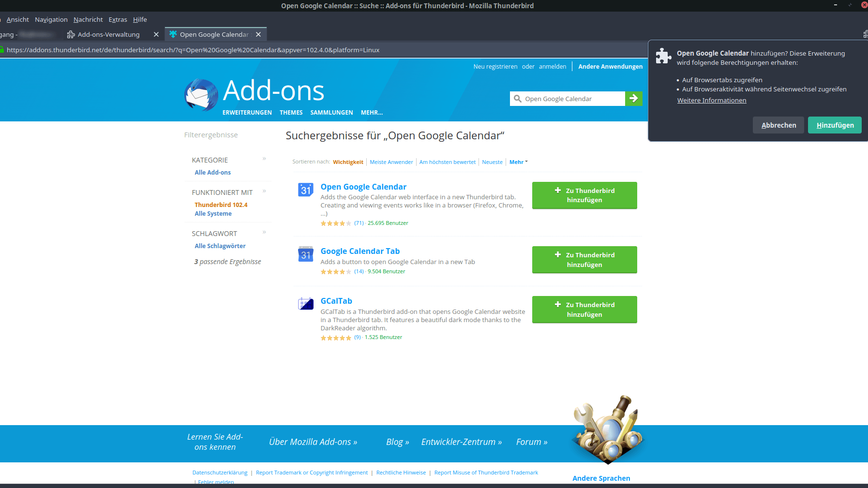Open the Blog footer link
The width and height of the screenshot is (868, 488).
(398, 442)
